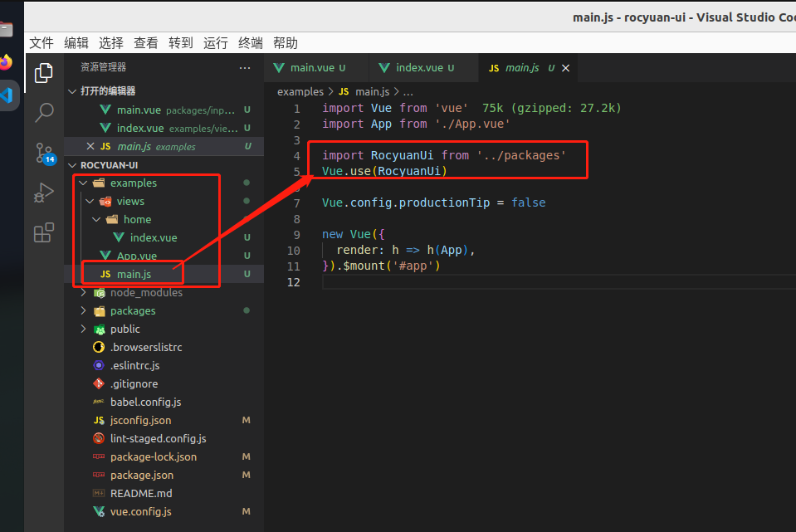The image size is (796, 532).
Task: Click Vue icon of main.vue tab
Action: (x=279, y=67)
